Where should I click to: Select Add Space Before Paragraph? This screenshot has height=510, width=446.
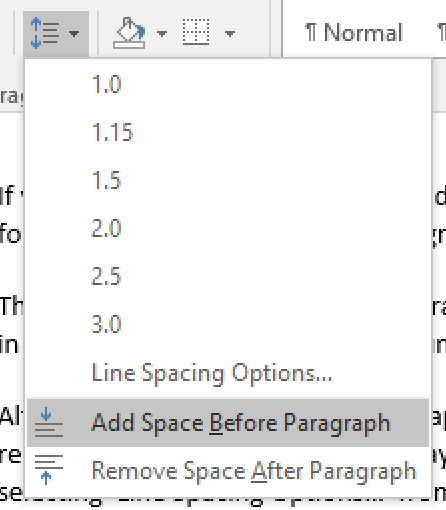[228, 423]
